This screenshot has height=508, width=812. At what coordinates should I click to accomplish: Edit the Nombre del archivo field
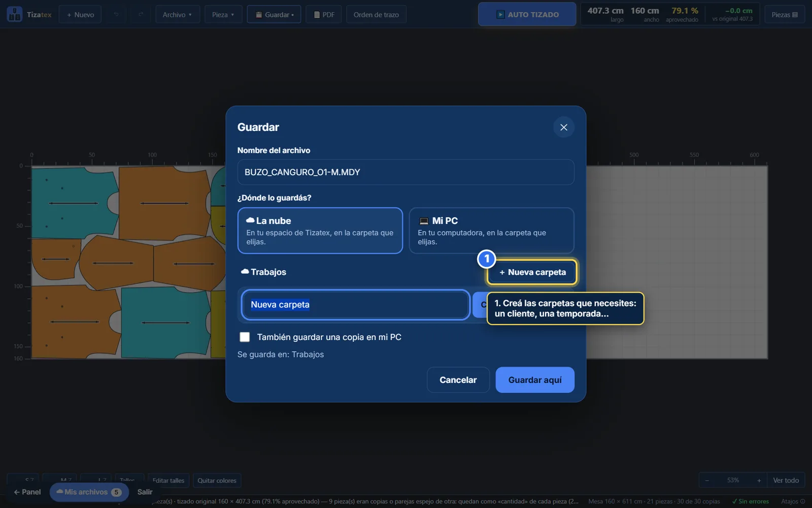(x=405, y=172)
